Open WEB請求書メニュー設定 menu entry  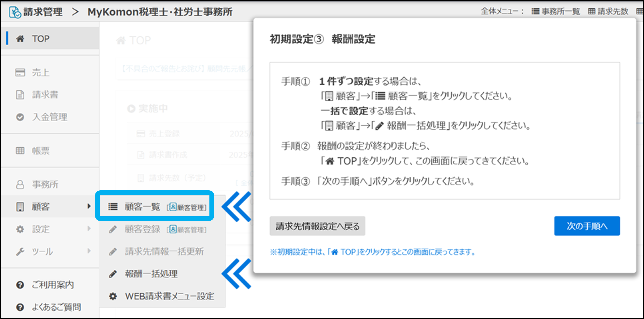click(x=169, y=296)
